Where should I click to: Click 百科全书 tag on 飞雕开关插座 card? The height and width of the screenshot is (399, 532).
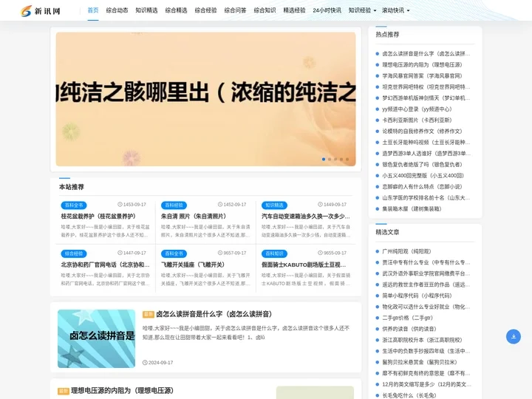point(174,253)
